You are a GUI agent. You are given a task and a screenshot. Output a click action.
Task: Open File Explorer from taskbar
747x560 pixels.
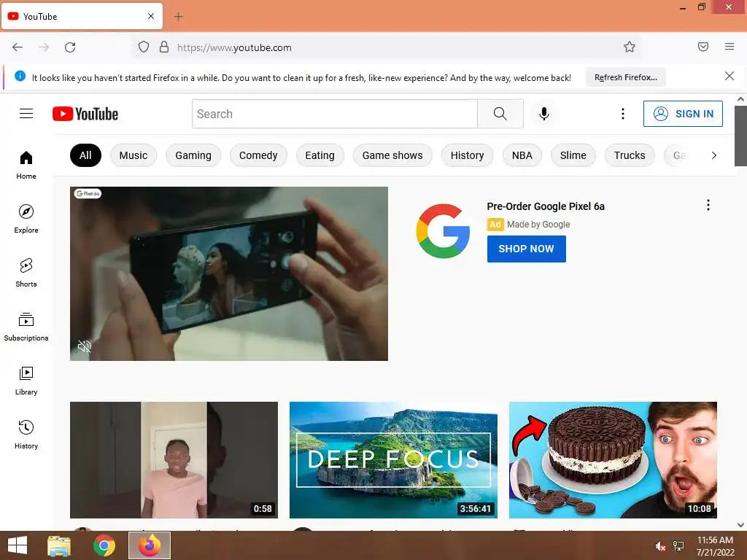coord(59,545)
